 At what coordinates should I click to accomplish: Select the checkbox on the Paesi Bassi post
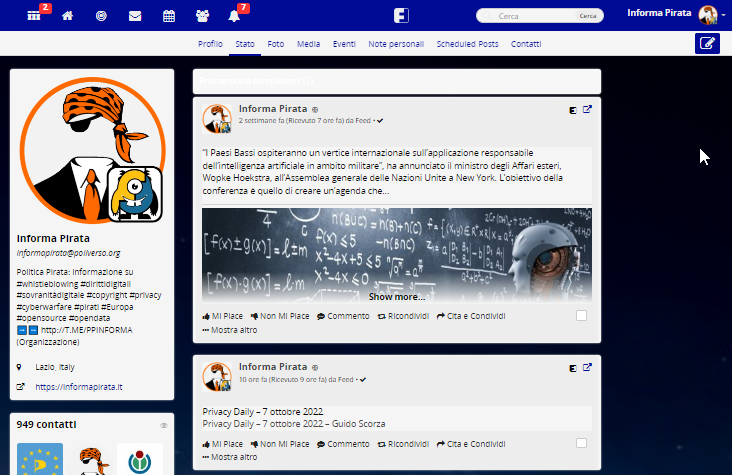coord(581,316)
